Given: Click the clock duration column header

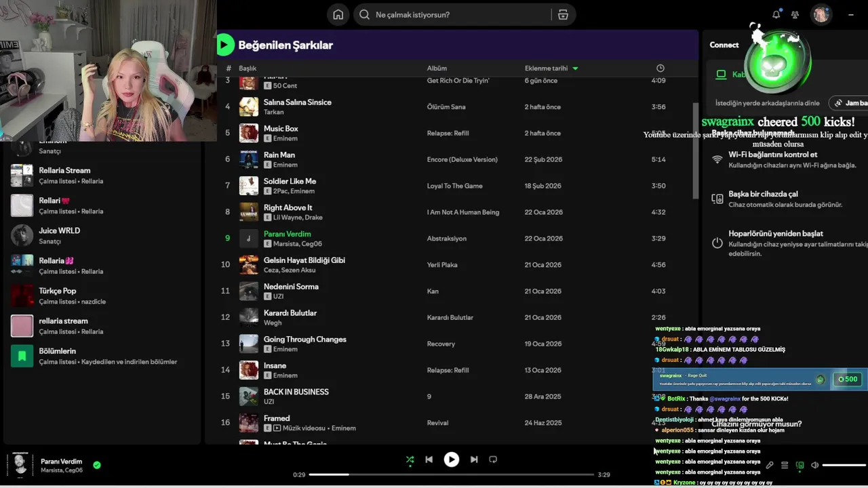Looking at the screenshot, I should point(660,68).
